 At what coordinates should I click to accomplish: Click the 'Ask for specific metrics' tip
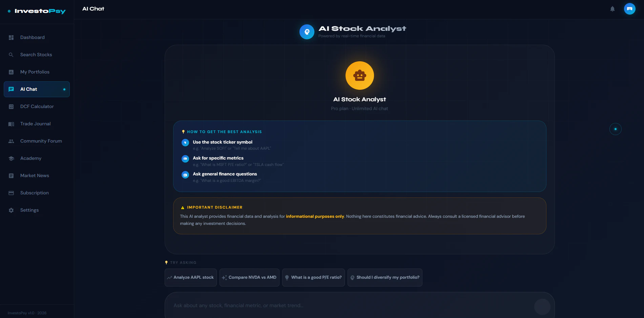218,158
